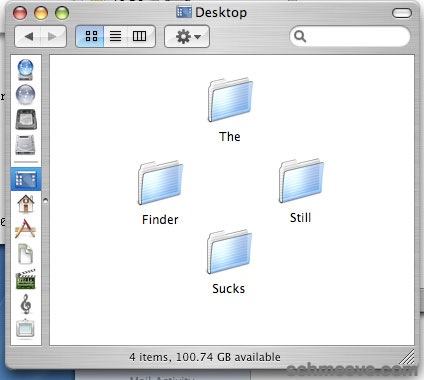This screenshot has height=380, width=424.
Task: Click the 'Sucks' folder name label
Action: (229, 289)
